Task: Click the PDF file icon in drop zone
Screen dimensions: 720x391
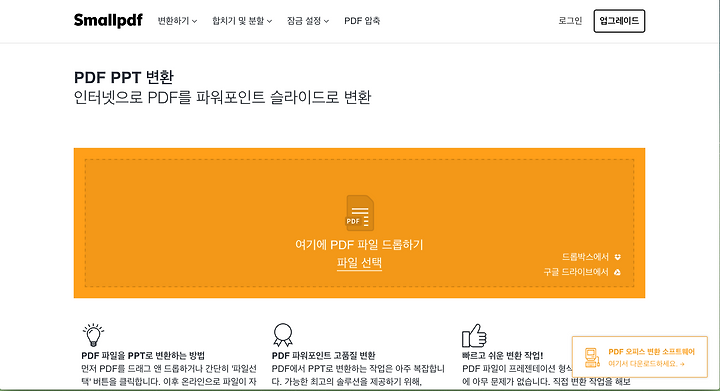Action: coord(360,213)
